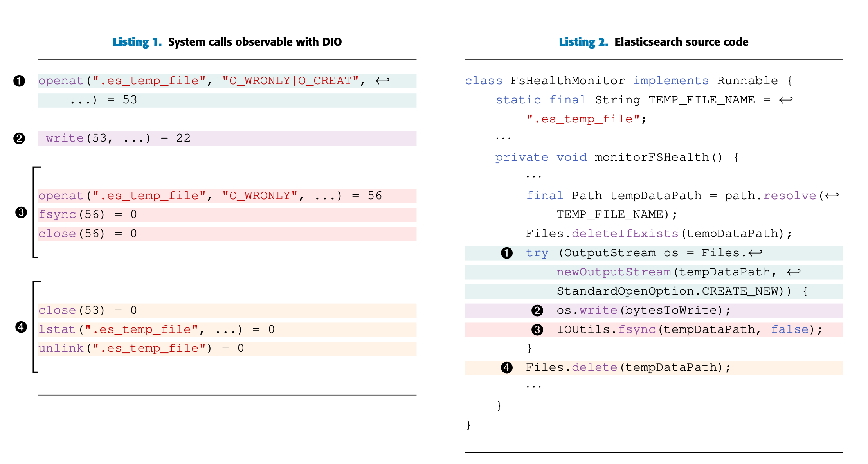
Task: Select the title 'Elasticsearch source code'
Action: coord(681,42)
